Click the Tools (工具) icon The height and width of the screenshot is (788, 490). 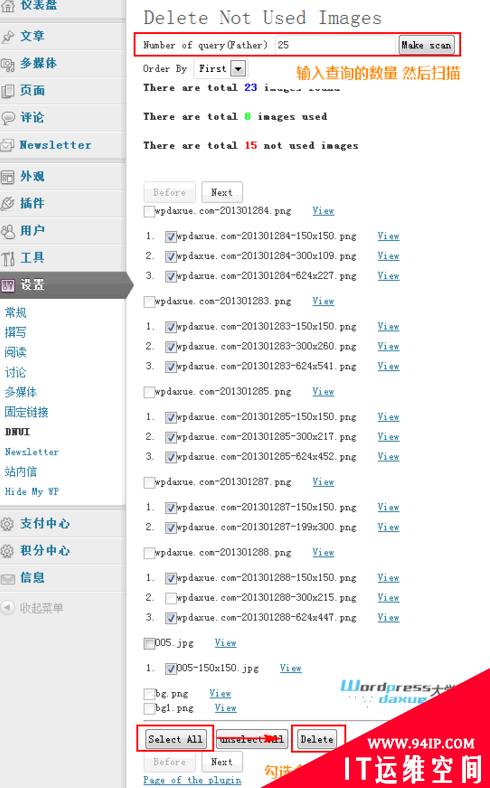coord(8,258)
